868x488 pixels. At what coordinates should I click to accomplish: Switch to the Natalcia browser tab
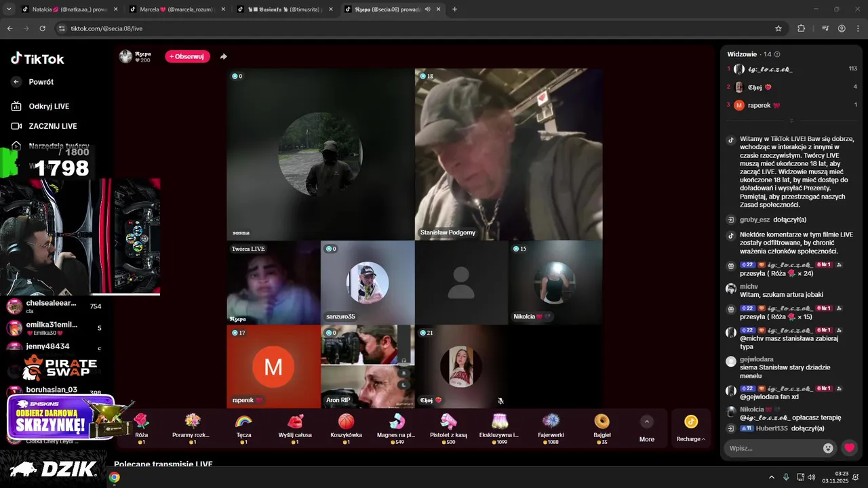coord(69,9)
